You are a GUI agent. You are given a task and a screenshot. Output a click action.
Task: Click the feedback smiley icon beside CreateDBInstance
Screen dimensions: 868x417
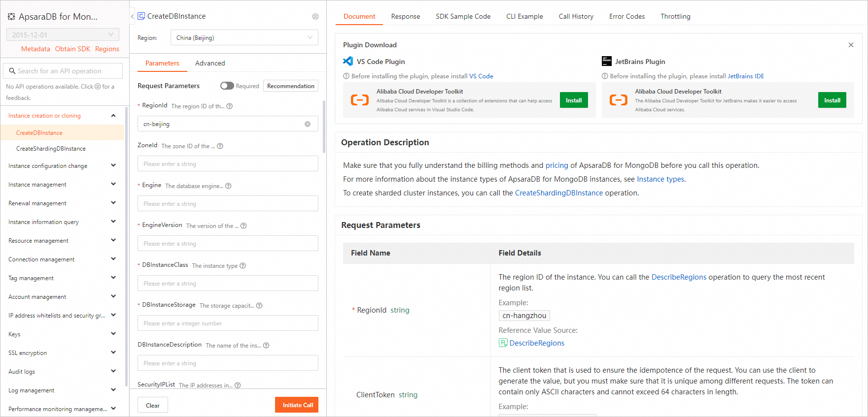(x=315, y=16)
